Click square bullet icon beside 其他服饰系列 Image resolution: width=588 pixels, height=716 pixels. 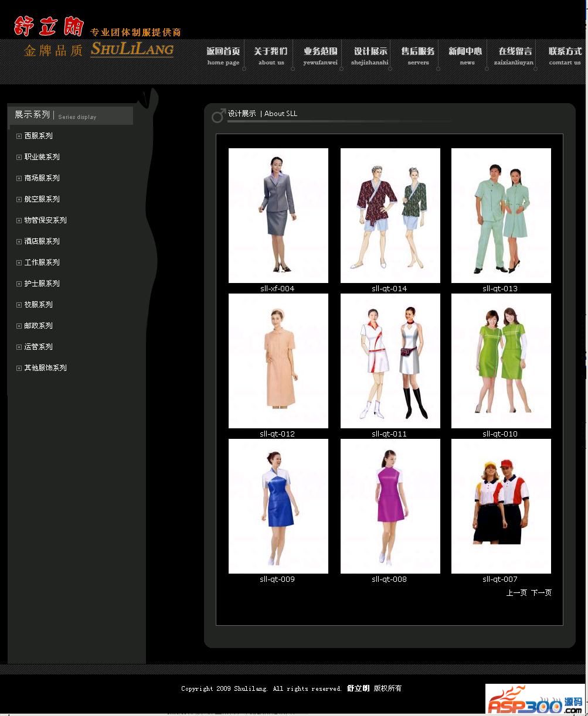click(19, 368)
